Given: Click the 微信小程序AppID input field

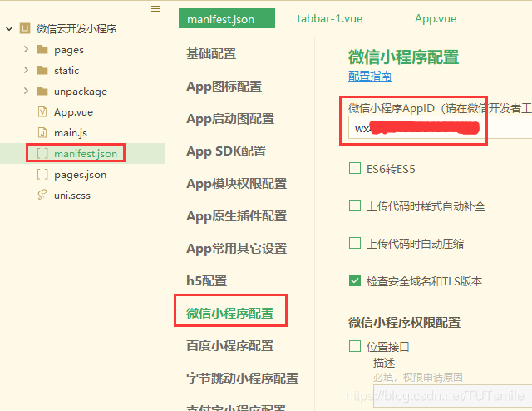Looking at the screenshot, I should click(x=440, y=128).
